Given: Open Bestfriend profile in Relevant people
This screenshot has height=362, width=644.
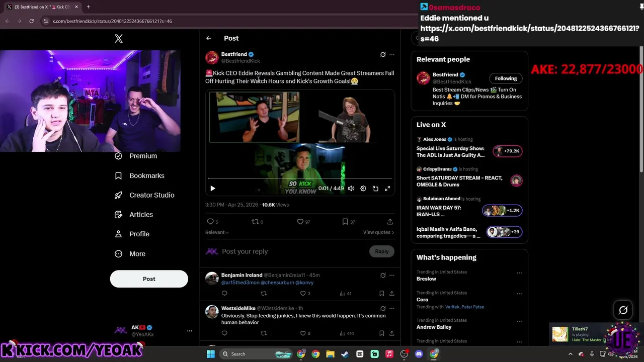Looking at the screenshot, I should (x=445, y=75).
